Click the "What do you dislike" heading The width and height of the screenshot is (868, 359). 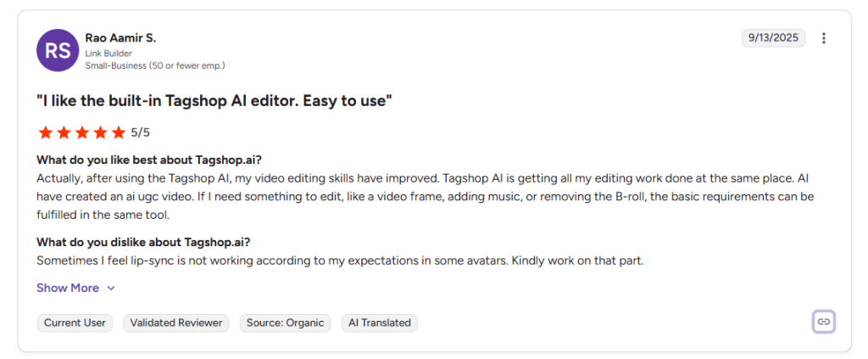click(143, 242)
